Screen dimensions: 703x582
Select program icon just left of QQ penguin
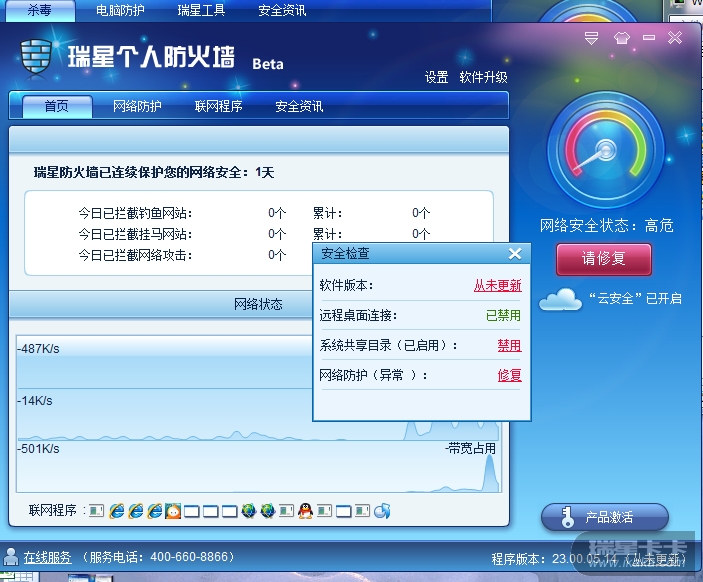pyautogui.click(x=286, y=511)
